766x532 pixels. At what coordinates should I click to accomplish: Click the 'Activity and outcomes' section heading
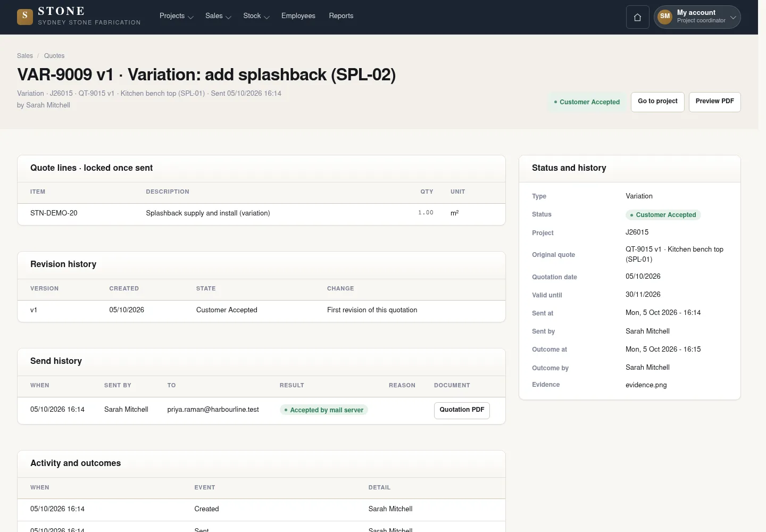click(x=76, y=463)
